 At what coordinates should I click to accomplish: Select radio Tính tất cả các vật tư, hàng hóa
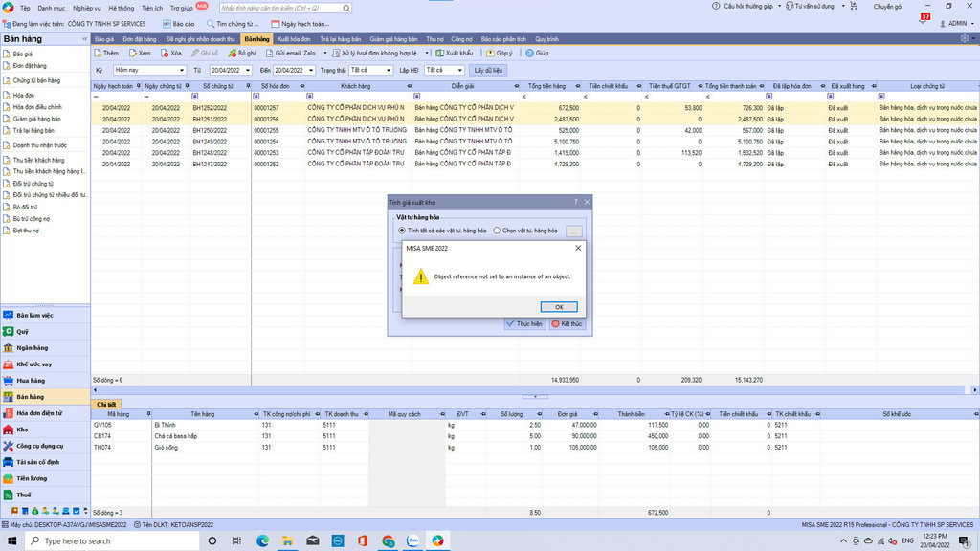pyautogui.click(x=402, y=231)
